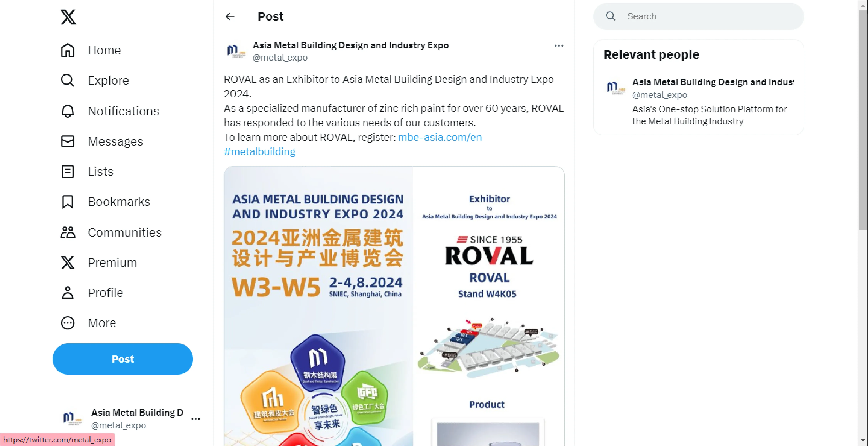Screen dimensions: 868x446
Task: Click the bio text "Asia's One-stop Solution Platform"
Action: point(710,115)
